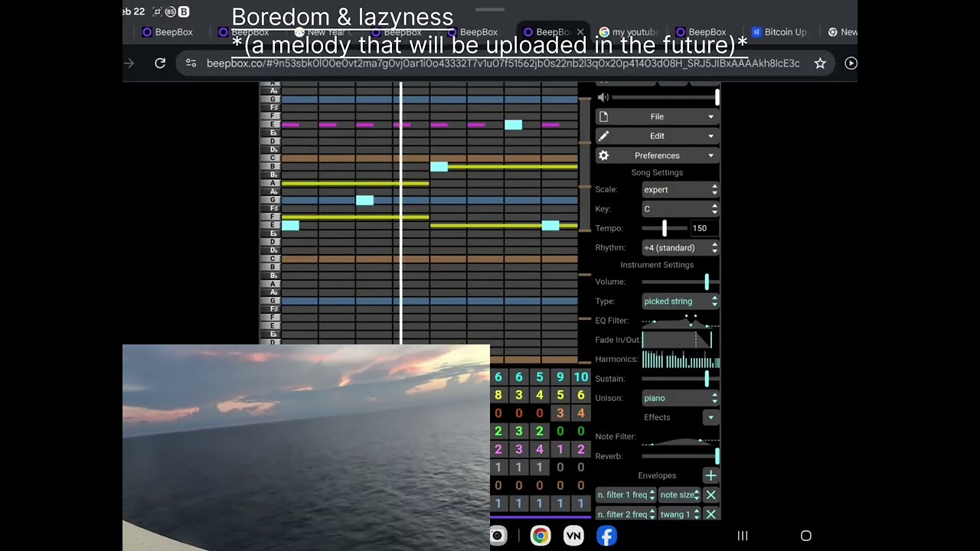Adjust the Sustain slider
Viewport: 980px width, 551px height.
point(680,379)
